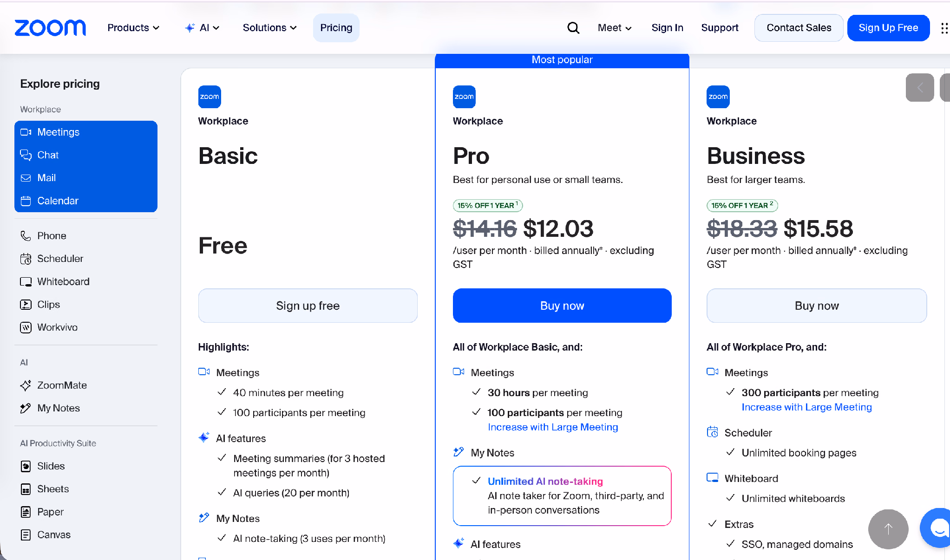The width and height of the screenshot is (950, 560).
Task: Open Increase with Large Meeting under Pro
Action: click(x=553, y=427)
